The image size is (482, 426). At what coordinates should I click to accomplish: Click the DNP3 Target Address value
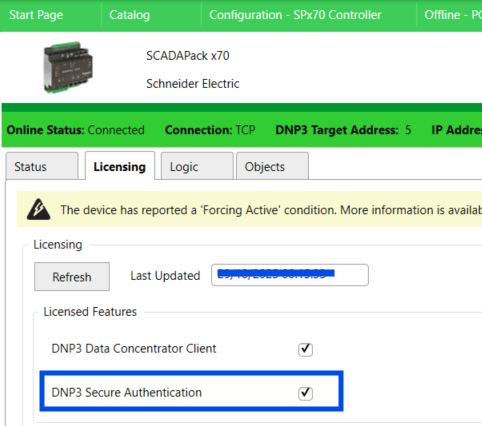tap(408, 130)
